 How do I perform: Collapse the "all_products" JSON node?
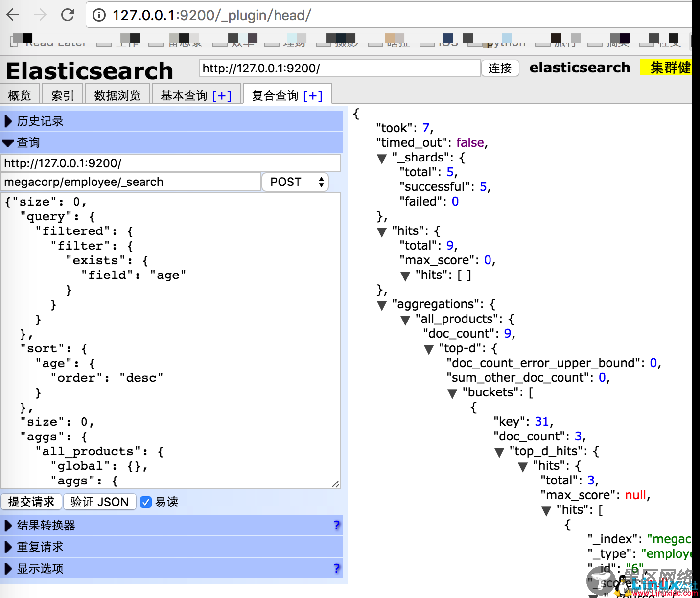(406, 320)
